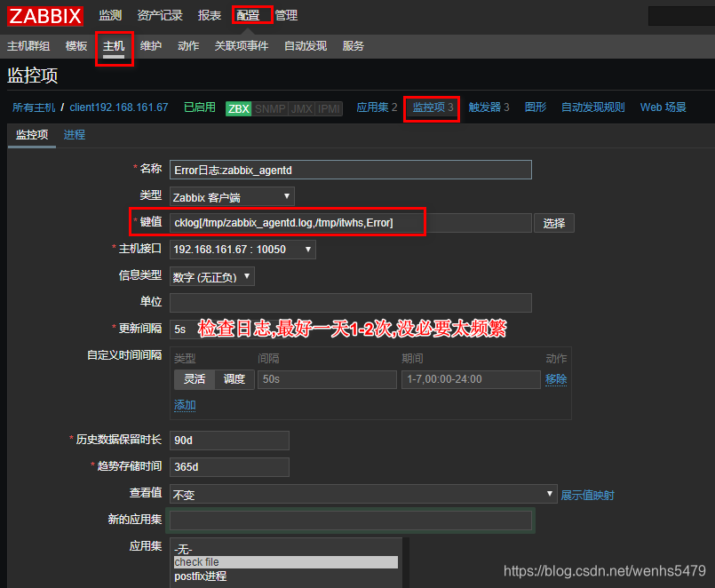The image size is (715, 588).
Task: Click the search box at top right
Action: pyautogui.click(x=681, y=16)
